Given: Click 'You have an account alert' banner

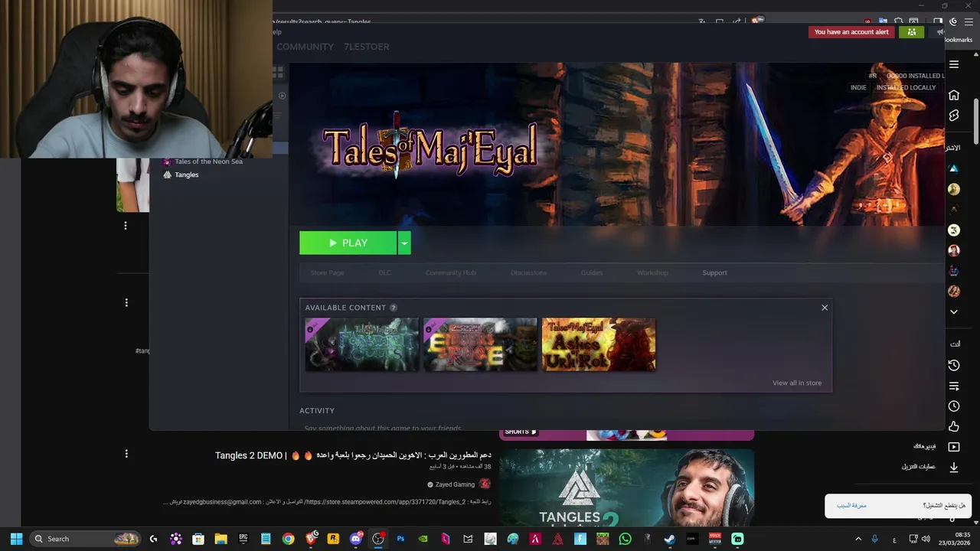Looking at the screenshot, I should [x=851, y=32].
